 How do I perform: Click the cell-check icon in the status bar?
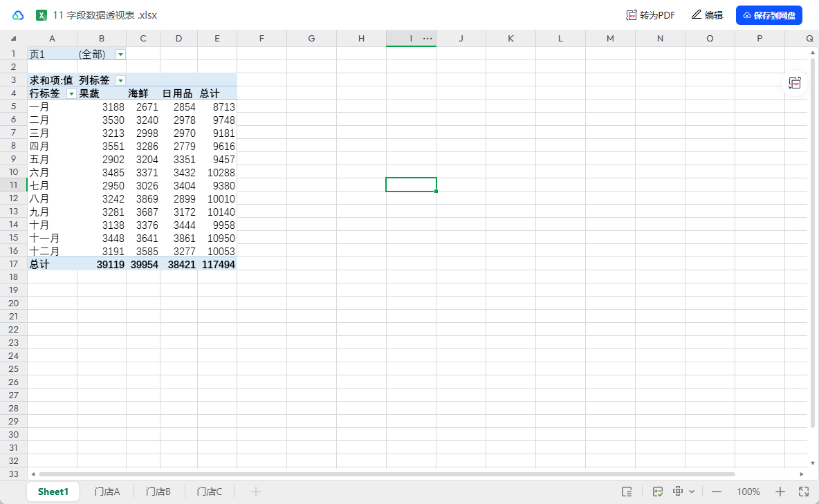[658, 492]
